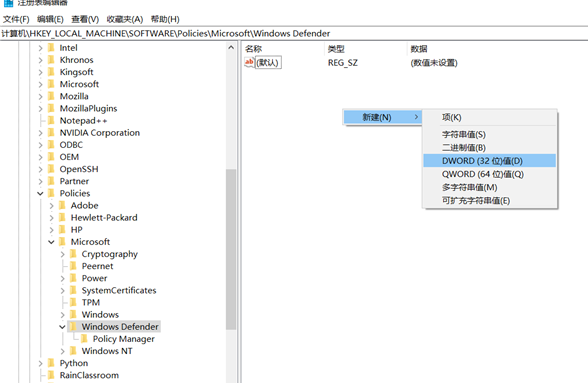
Task: Expand the Kingsoft tree node
Action: [x=40, y=72]
